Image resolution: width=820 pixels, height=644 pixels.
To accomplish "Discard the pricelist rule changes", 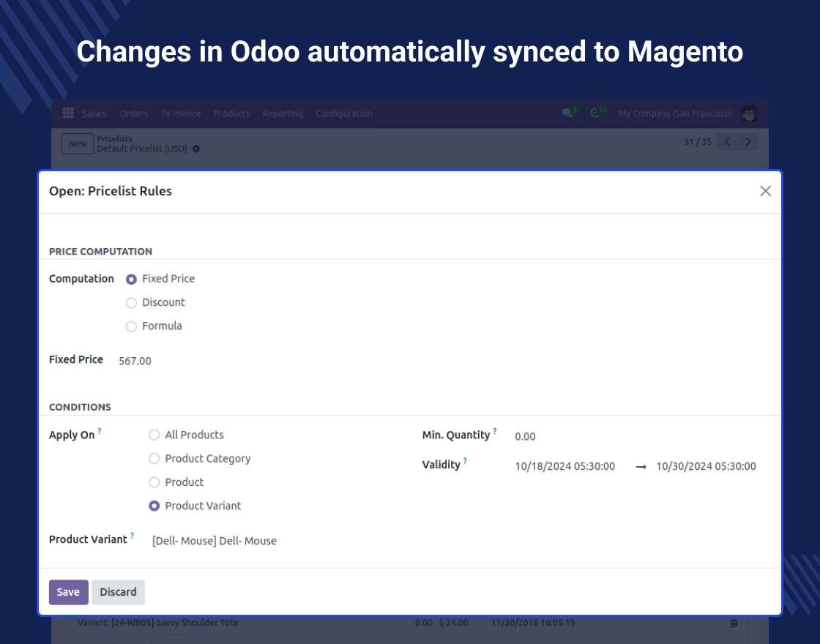I will (x=118, y=592).
